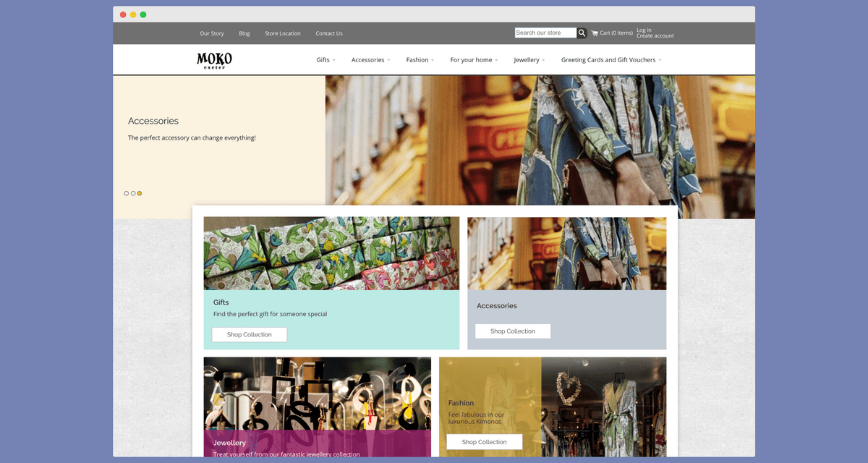This screenshot has height=463, width=868.
Task: Open the Jewellery earrings display image
Action: (318, 394)
